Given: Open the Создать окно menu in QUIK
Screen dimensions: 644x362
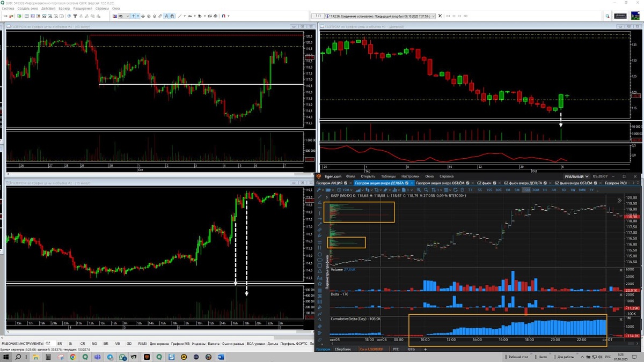Looking at the screenshot, I should click(x=27, y=9).
